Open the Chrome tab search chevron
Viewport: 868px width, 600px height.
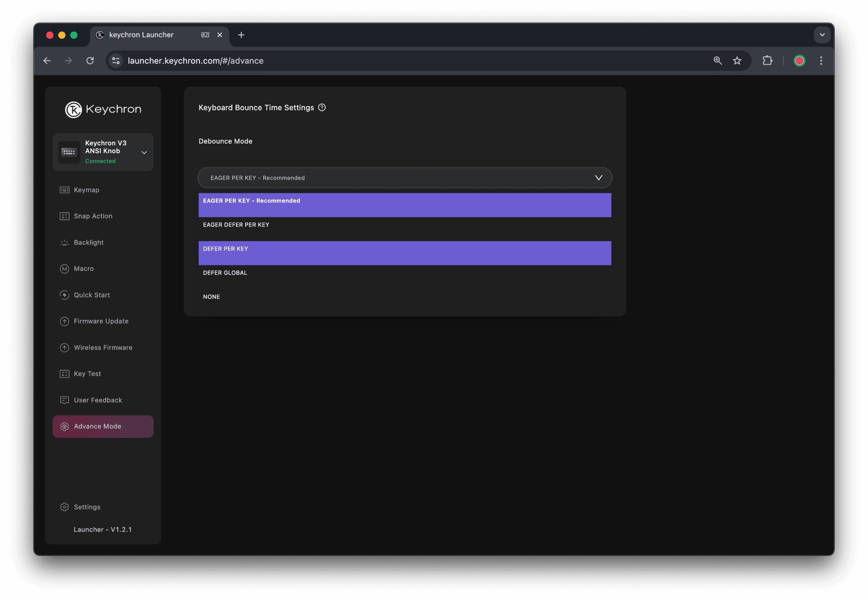pos(822,35)
